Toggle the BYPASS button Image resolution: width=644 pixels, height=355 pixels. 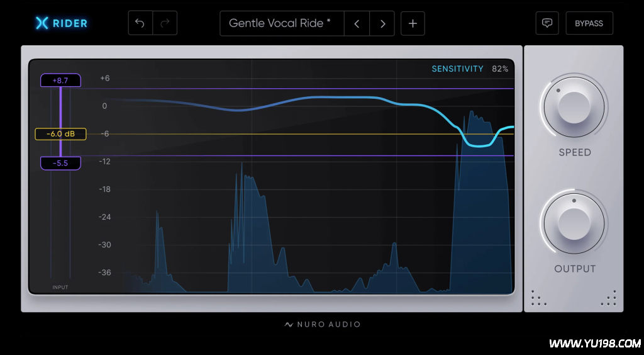[x=589, y=23]
